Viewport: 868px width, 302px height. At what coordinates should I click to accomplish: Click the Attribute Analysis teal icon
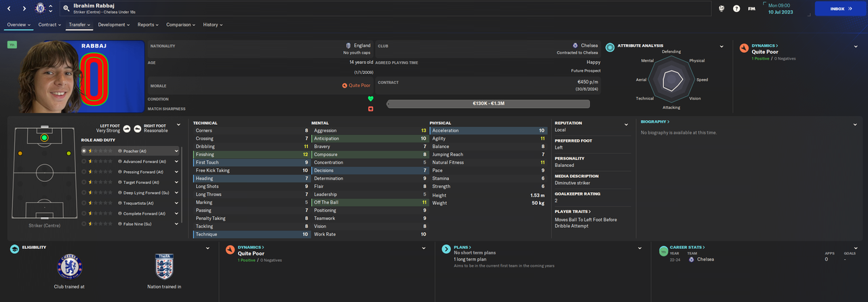pos(610,48)
